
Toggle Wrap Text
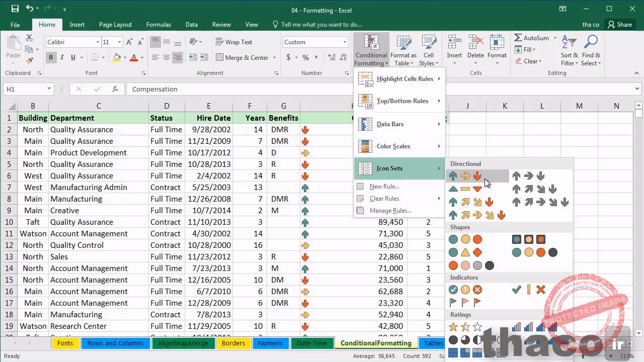(x=234, y=42)
